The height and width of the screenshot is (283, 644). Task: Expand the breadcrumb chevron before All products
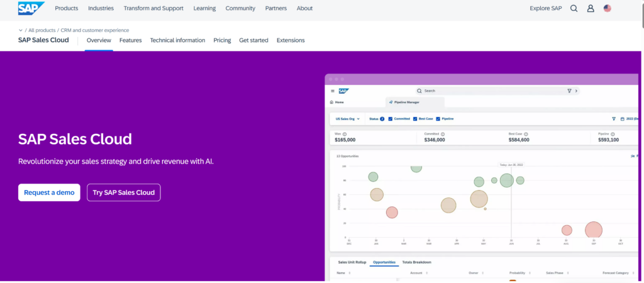[x=21, y=30]
